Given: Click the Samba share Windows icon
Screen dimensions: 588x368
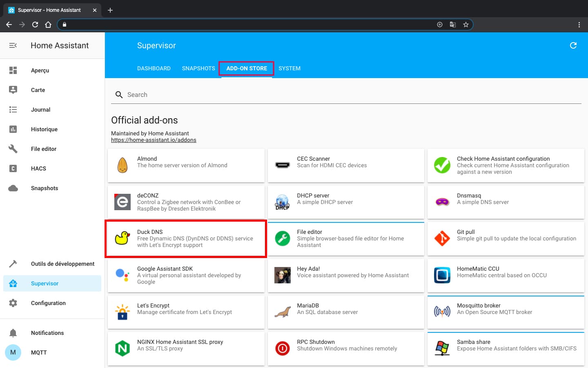Looking at the screenshot, I should [x=442, y=348].
